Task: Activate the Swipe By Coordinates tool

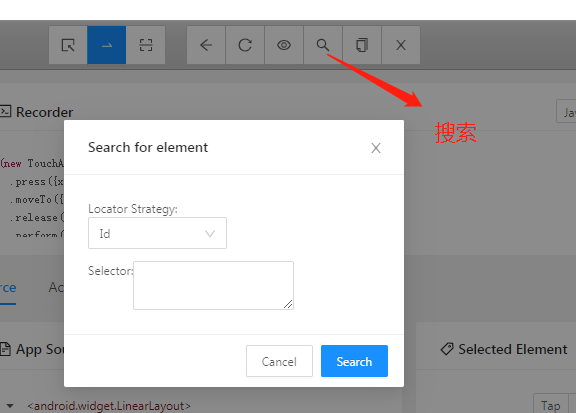Action: pos(107,45)
